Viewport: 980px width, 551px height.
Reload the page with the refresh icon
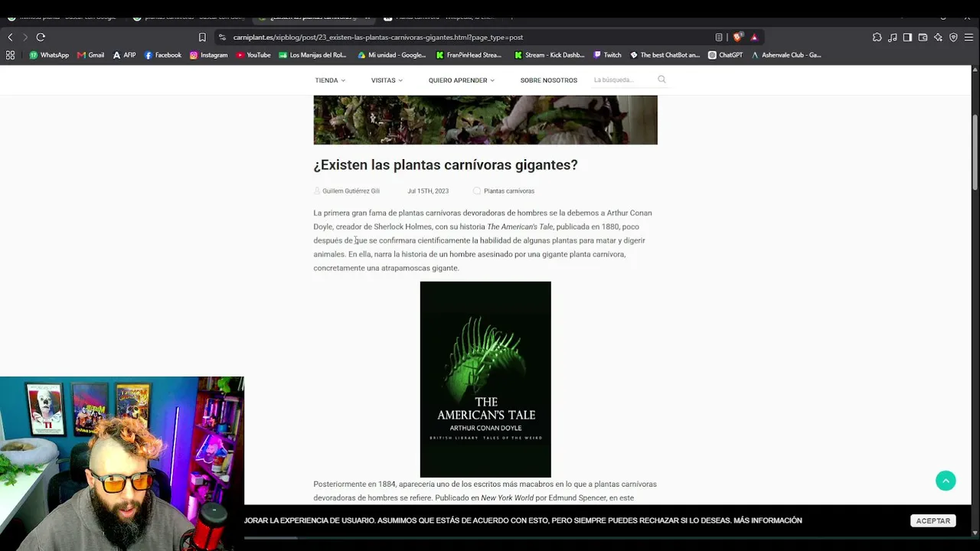click(x=41, y=37)
